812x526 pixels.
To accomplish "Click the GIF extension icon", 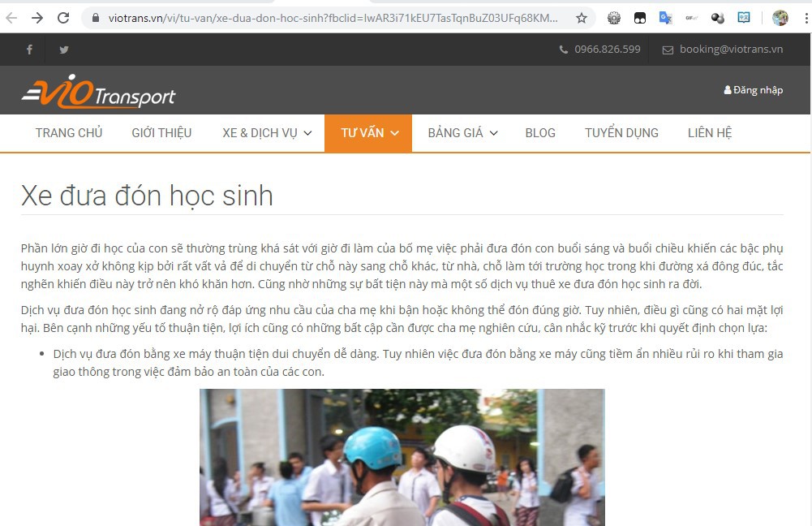I will click(691, 16).
